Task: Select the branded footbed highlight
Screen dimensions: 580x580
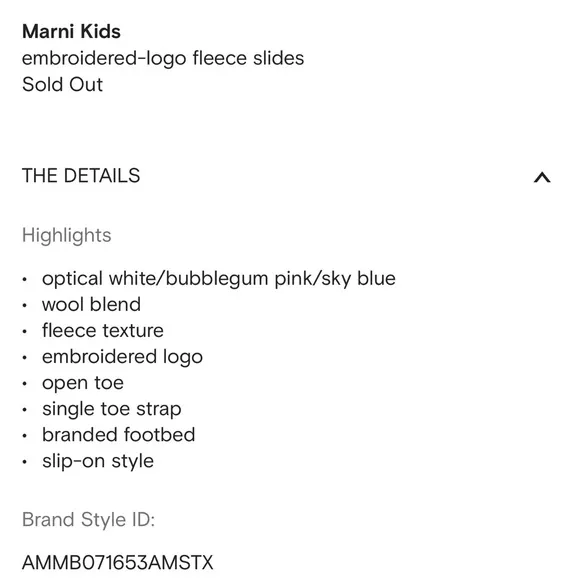Action: 118,435
